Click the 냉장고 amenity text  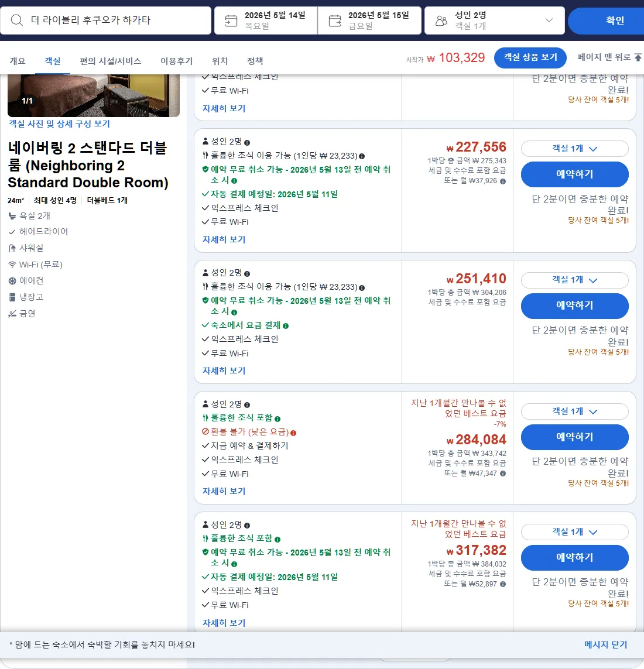click(31, 297)
